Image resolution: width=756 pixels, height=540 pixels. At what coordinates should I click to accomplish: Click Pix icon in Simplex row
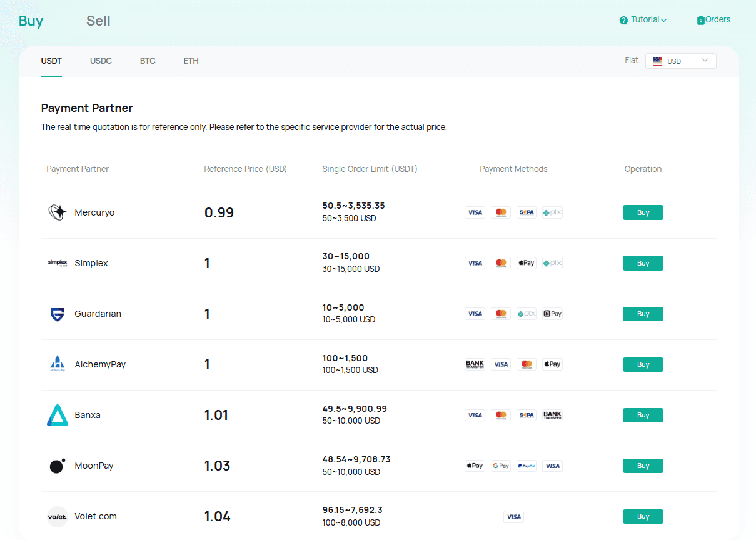pos(552,263)
